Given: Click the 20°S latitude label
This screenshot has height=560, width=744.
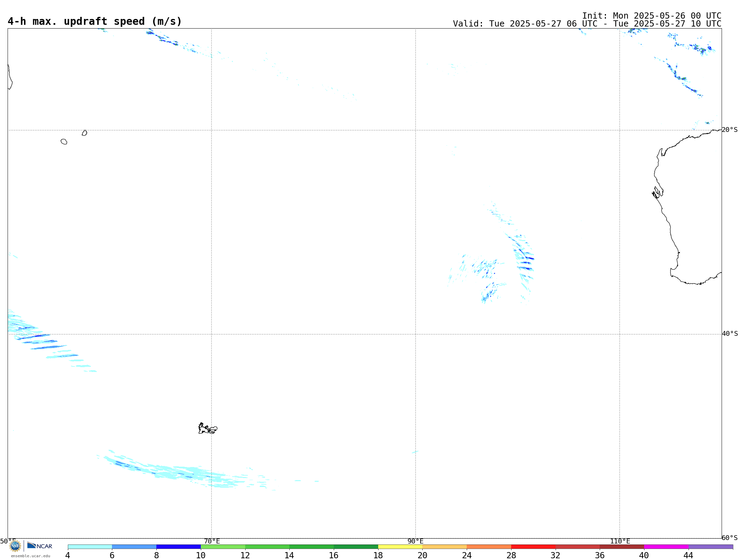Looking at the screenshot, I should [x=730, y=130].
